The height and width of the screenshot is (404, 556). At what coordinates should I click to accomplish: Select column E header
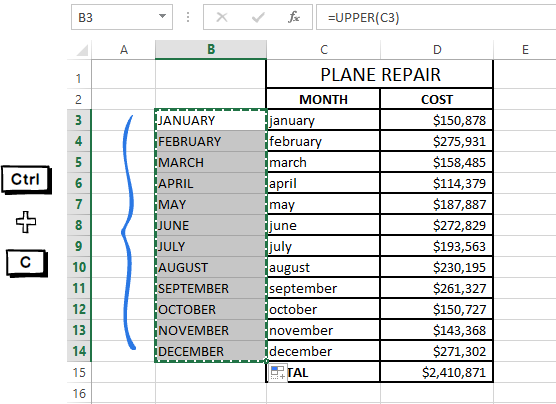(x=525, y=50)
